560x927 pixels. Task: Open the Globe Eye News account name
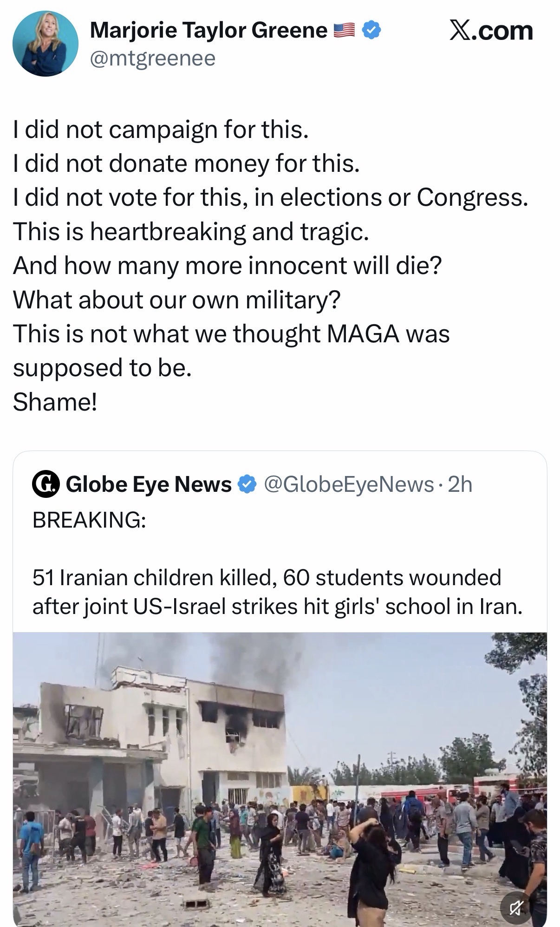click(x=149, y=484)
